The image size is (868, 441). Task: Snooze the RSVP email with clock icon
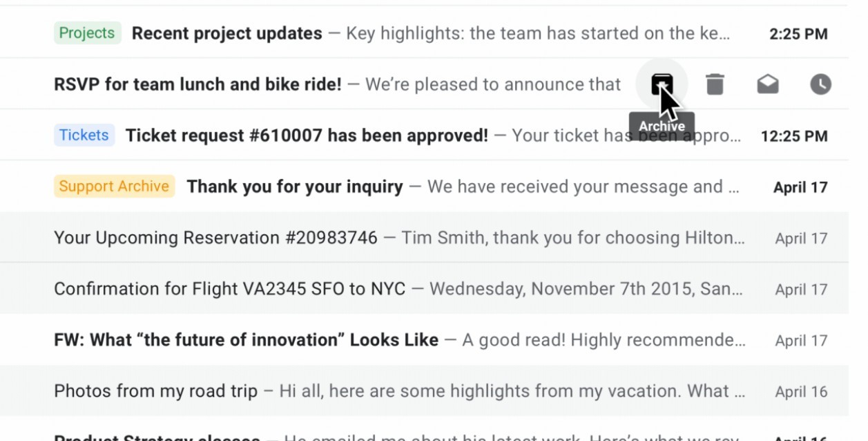[x=820, y=84]
